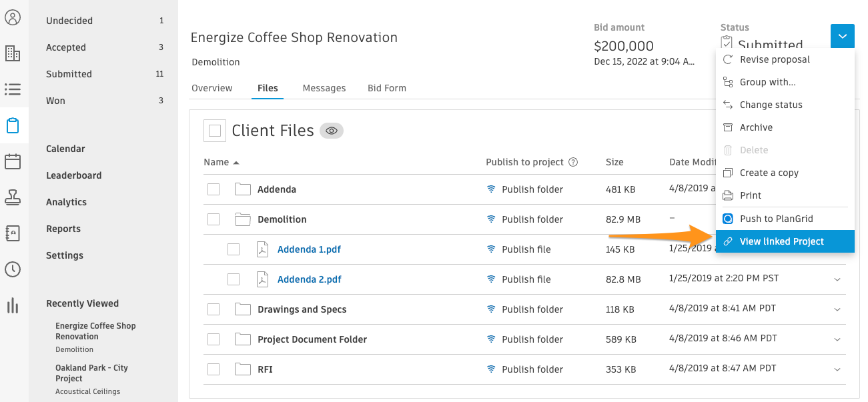Viewport: 868px width, 402px height.
Task: Check the Addenda 1.pdf checkbox
Action: point(234,249)
